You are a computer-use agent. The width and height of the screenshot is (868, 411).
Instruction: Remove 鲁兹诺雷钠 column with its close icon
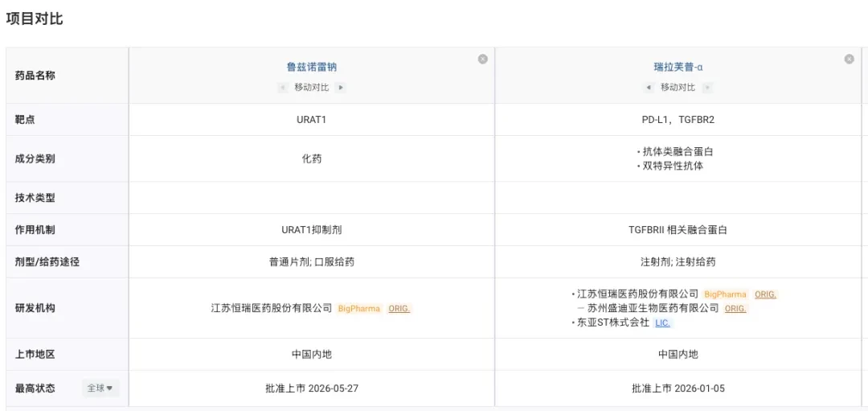tap(483, 60)
